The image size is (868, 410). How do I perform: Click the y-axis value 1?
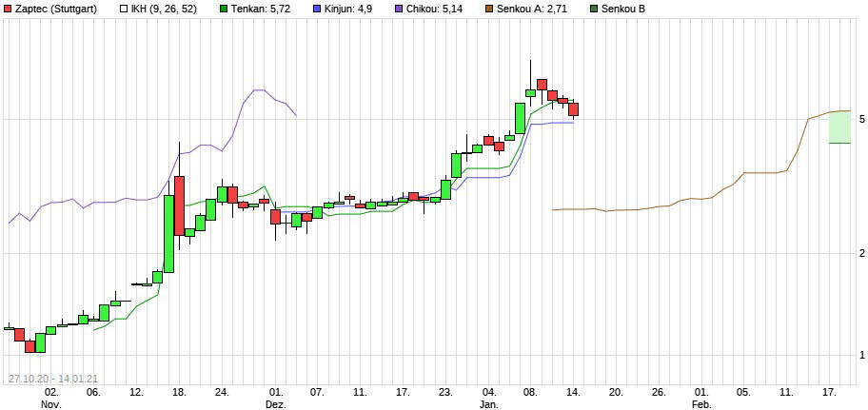point(860,355)
